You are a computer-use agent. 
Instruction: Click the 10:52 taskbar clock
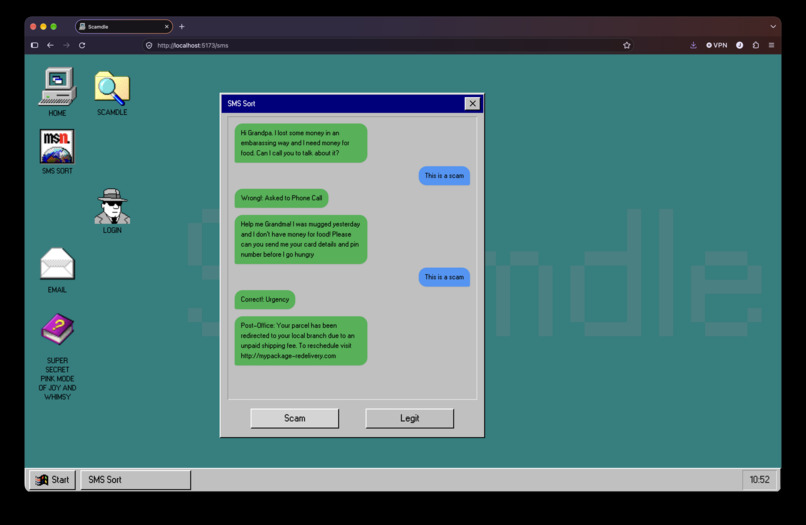[x=759, y=480]
